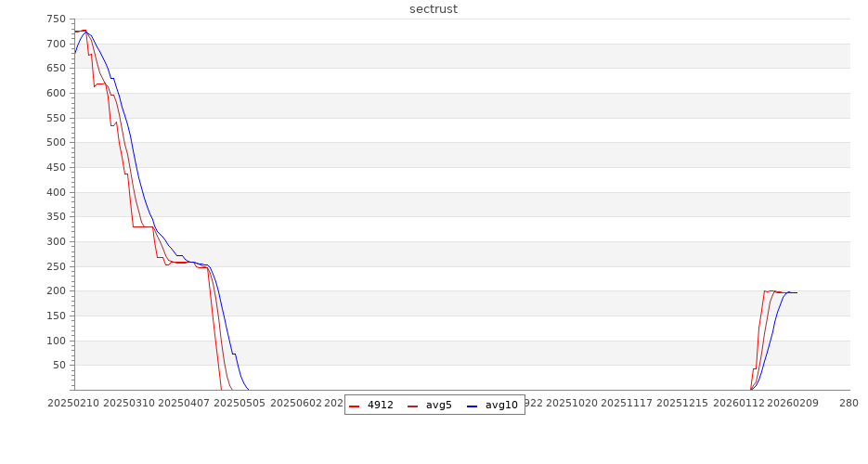Click the 750 value on y-axis
Viewport: 868px width, 464px height.
click(x=55, y=19)
